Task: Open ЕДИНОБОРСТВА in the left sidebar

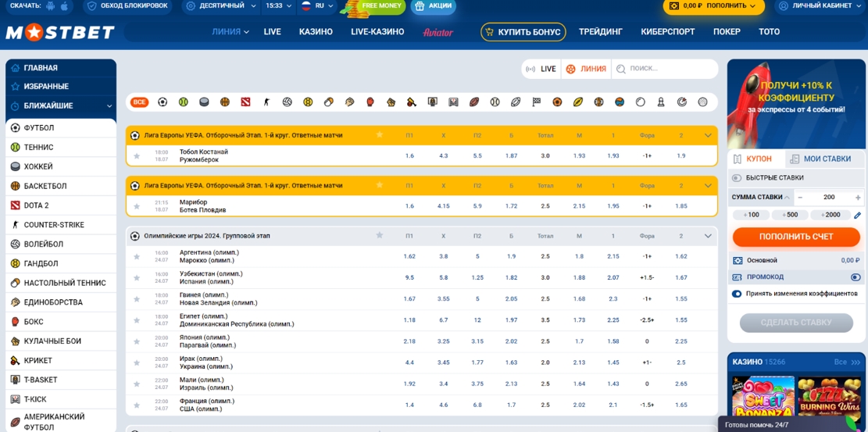Action: [61, 302]
